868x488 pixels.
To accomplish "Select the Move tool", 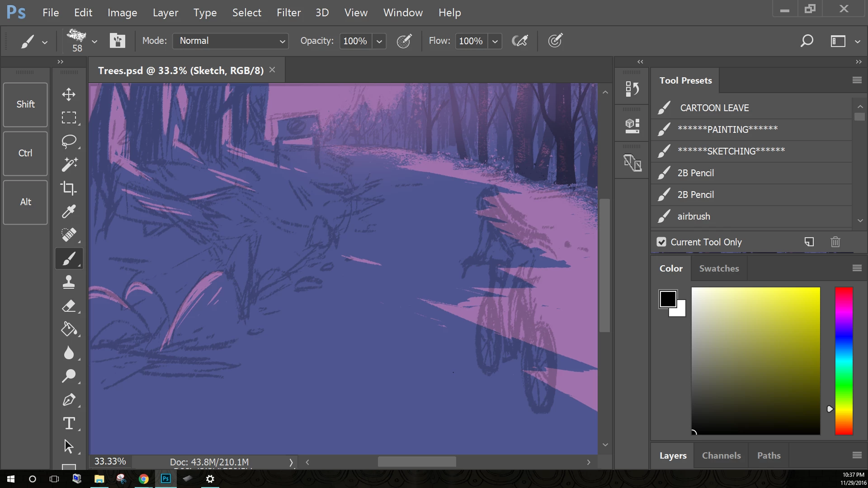I will pyautogui.click(x=69, y=94).
